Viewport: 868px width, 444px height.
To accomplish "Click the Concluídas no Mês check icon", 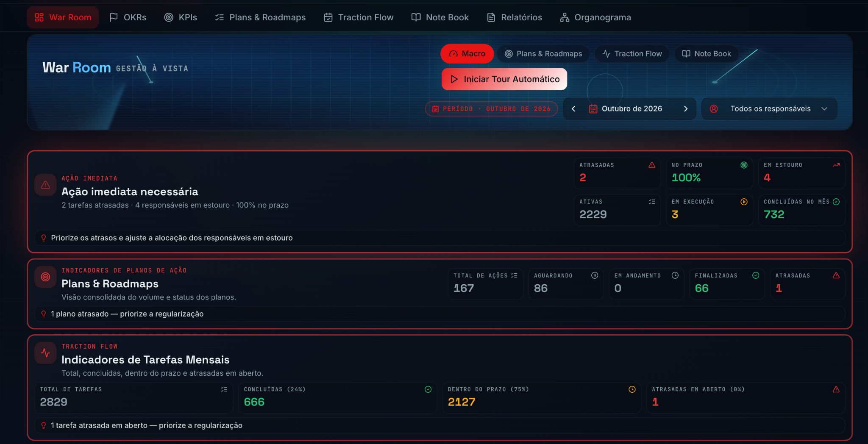I will click(x=836, y=202).
